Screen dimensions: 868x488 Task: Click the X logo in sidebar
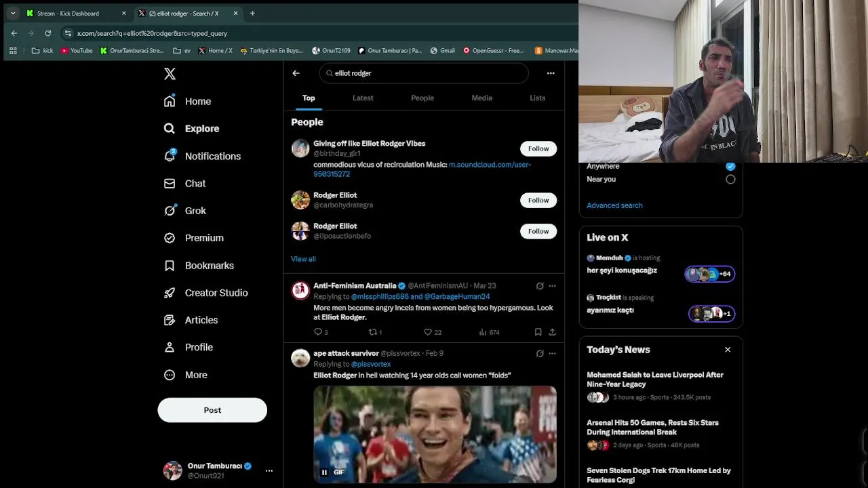[170, 74]
